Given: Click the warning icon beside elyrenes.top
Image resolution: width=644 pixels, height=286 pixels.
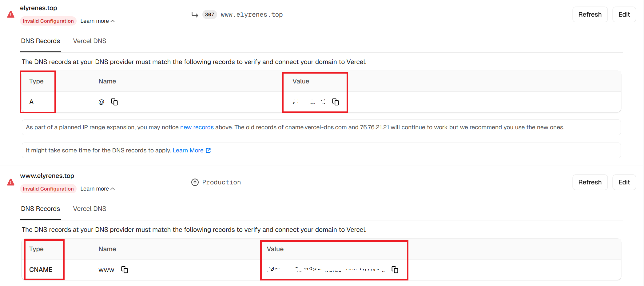Looking at the screenshot, I should (11, 14).
